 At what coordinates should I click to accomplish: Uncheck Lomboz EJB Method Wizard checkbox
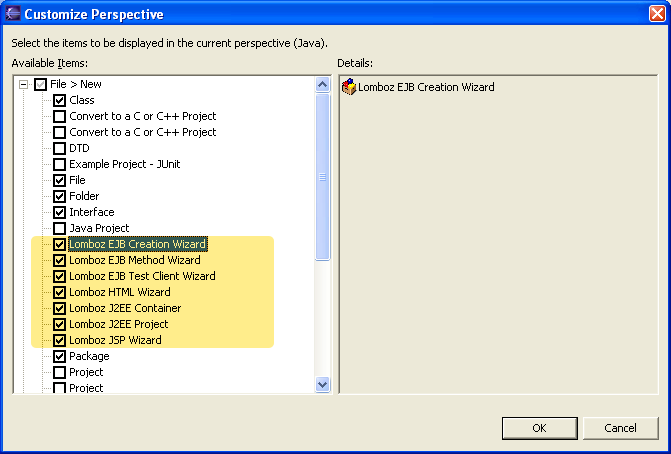(x=60, y=261)
